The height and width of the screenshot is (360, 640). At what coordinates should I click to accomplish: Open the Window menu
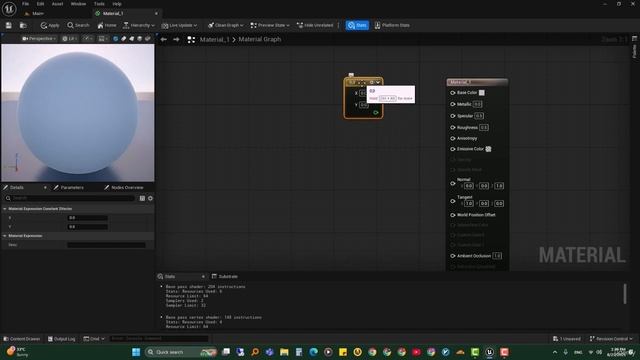(78, 4)
